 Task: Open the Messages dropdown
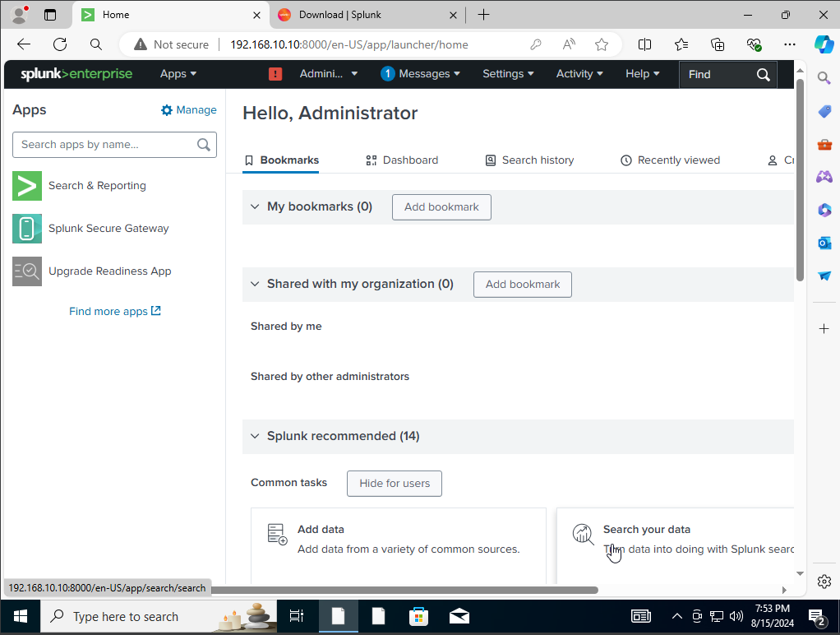pos(421,74)
